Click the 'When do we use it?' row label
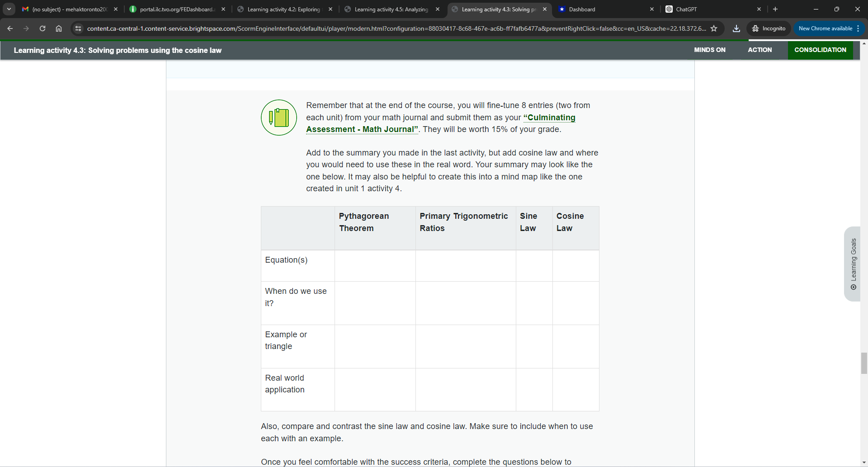The width and height of the screenshot is (868, 467). coord(296,297)
